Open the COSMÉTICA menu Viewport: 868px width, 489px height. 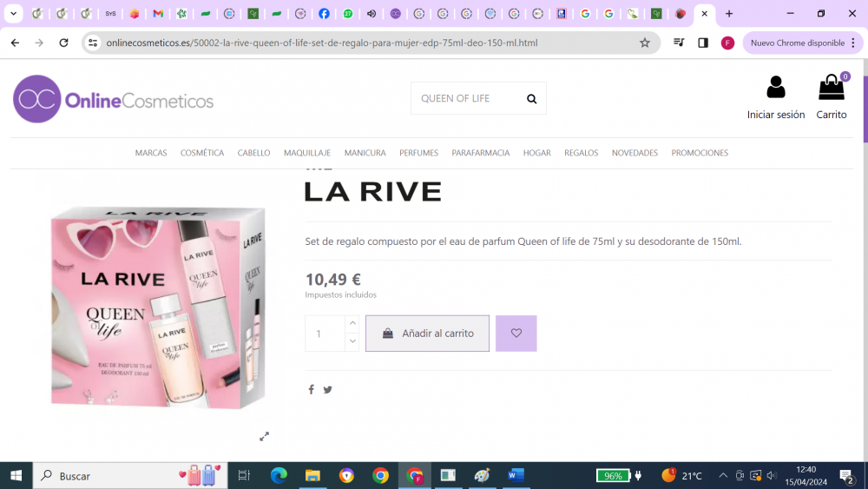[x=202, y=153]
